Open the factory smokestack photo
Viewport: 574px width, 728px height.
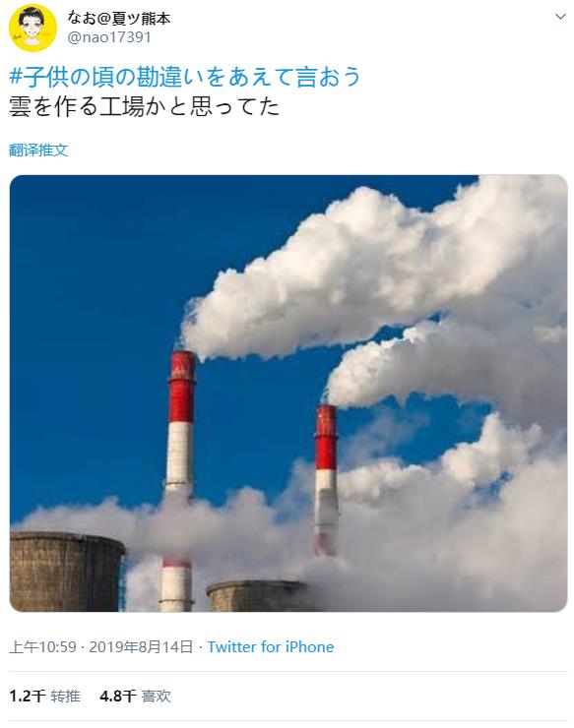pos(288,393)
